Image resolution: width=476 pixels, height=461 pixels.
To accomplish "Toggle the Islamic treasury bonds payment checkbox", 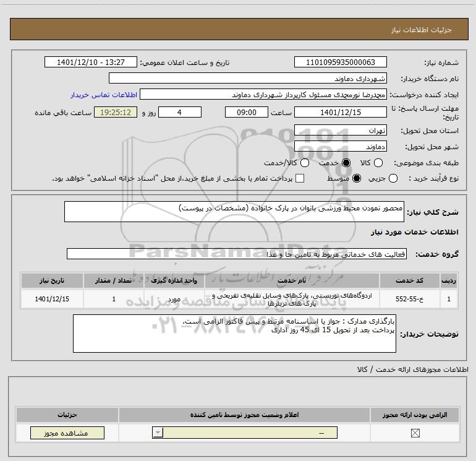I will 300,178.
